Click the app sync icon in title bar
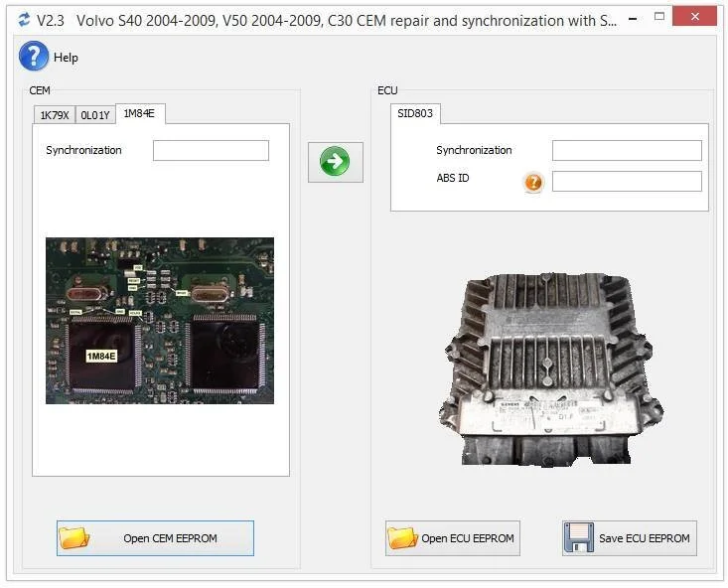728x588 pixels. [22, 20]
